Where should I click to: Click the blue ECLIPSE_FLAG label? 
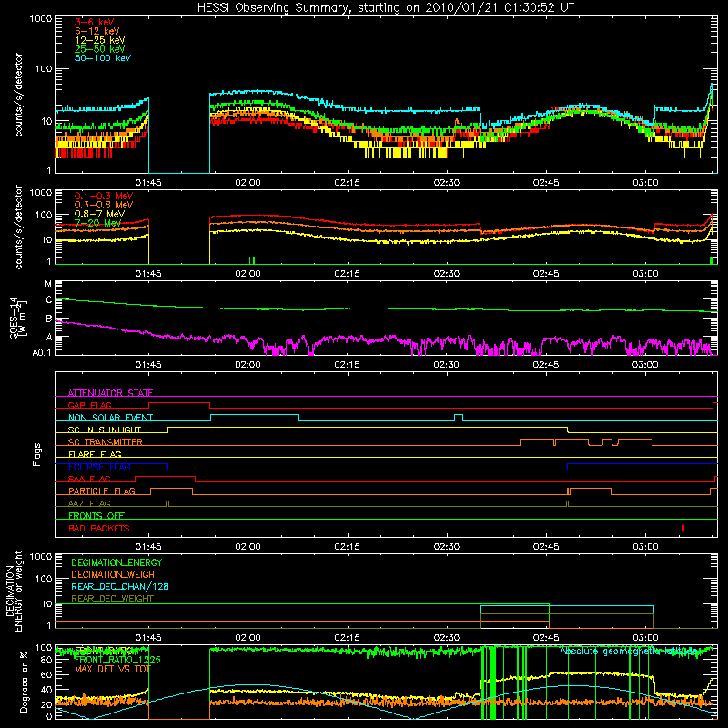(x=99, y=467)
